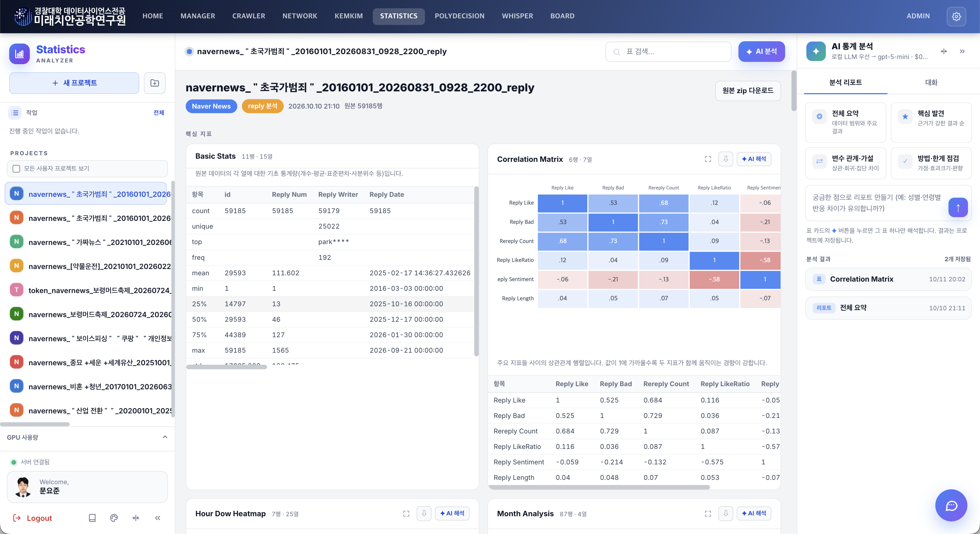Collapse the left sidebar with double chevron
980x534 pixels.
coord(158,518)
